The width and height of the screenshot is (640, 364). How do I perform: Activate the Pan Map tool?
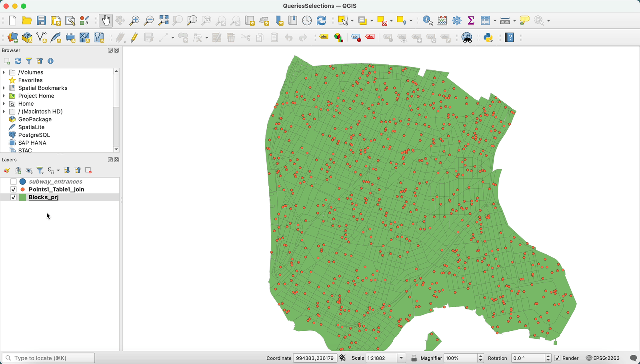pos(105,20)
